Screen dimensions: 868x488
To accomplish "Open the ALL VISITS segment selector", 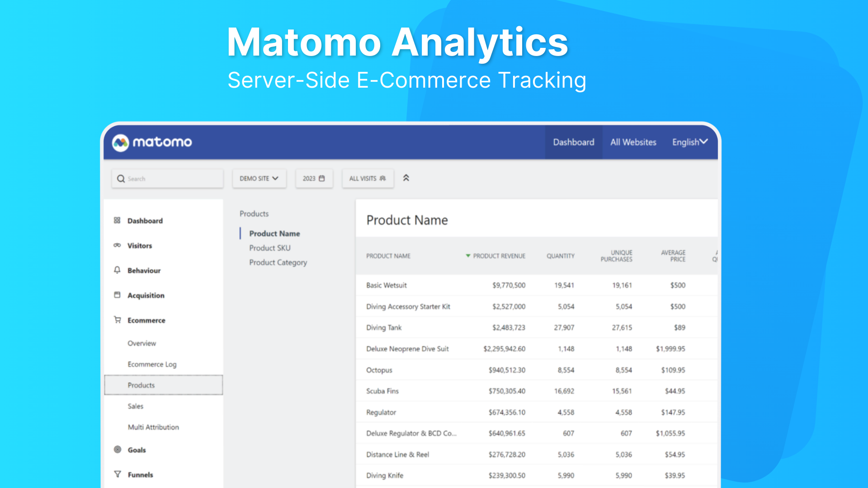I will pos(368,178).
